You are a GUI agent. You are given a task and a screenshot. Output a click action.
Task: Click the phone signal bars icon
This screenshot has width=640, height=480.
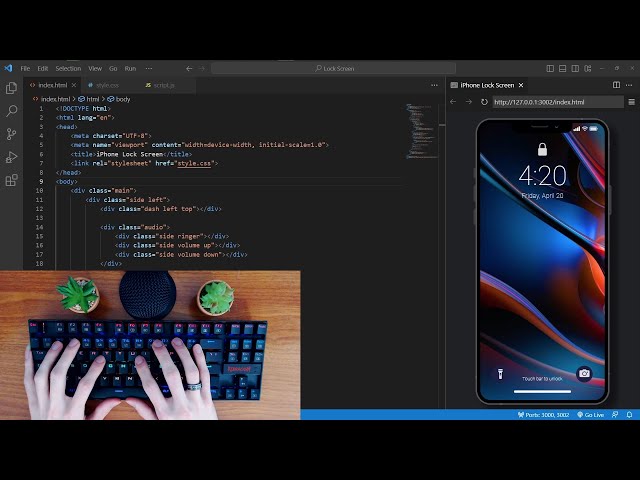pyautogui.click(x=576, y=129)
